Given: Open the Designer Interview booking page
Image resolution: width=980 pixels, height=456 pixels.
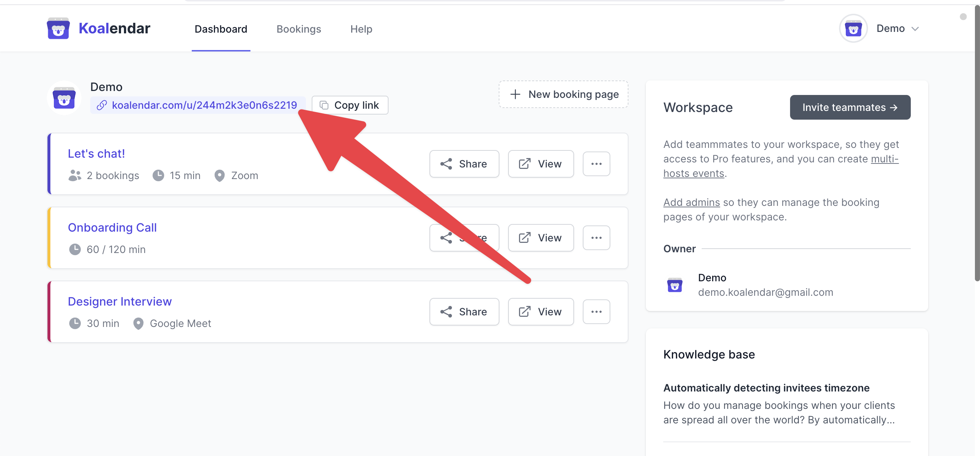Looking at the screenshot, I should pos(120,301).
